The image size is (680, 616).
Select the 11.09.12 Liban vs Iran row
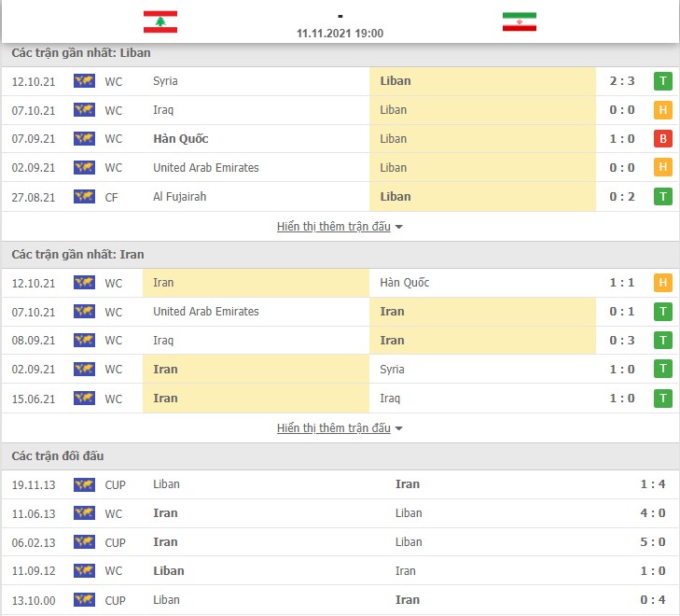(x=340, y=571)
